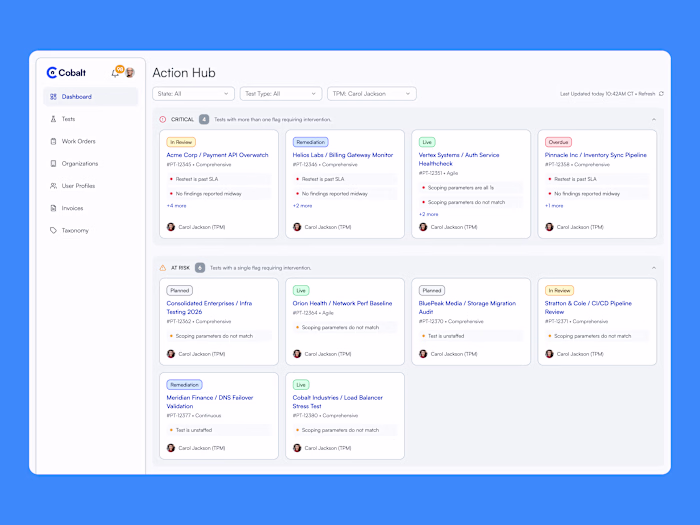Viewport: 700px width, 525px height.
Task: Click Carol Jackson avatar on Acme Corp card
Action: (171, 227)
